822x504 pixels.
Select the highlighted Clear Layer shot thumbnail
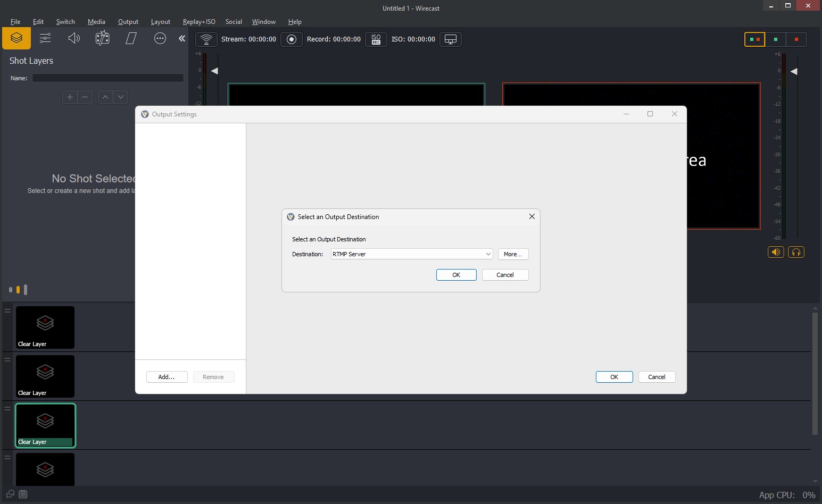click(x=45, y=425)
